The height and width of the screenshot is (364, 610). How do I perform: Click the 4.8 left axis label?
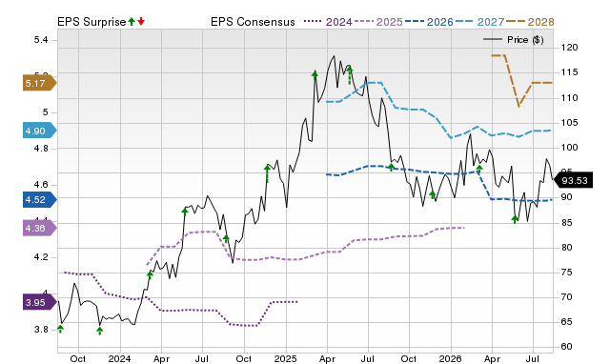(41, 149)
